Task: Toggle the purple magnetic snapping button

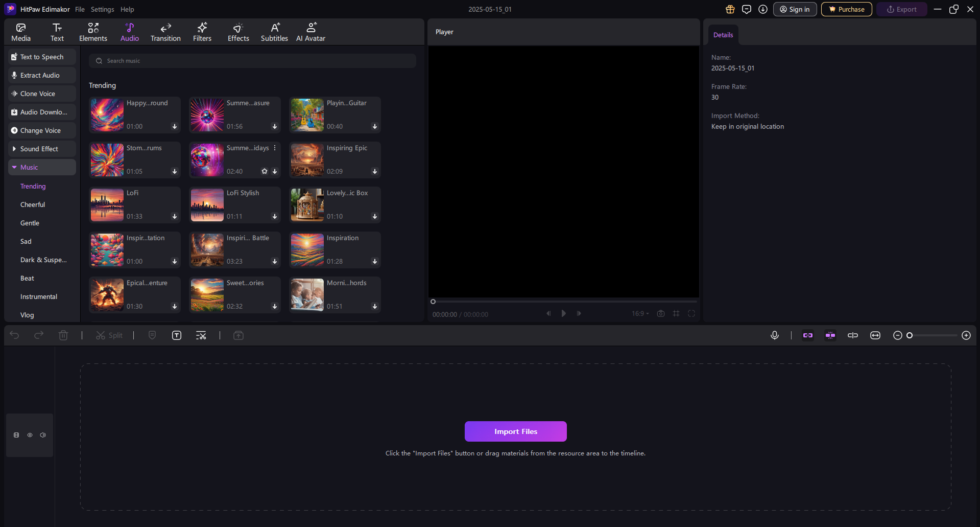Action: coord(830,335)
